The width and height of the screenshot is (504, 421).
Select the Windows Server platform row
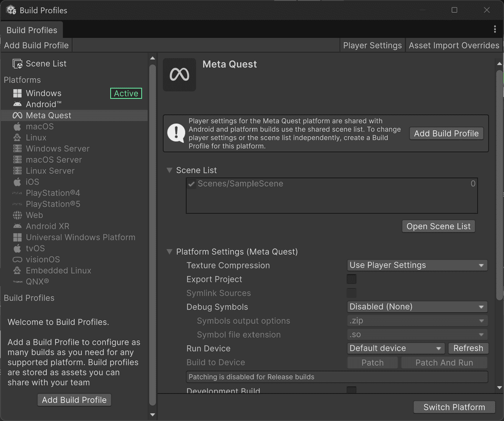[x=74, y=149]
